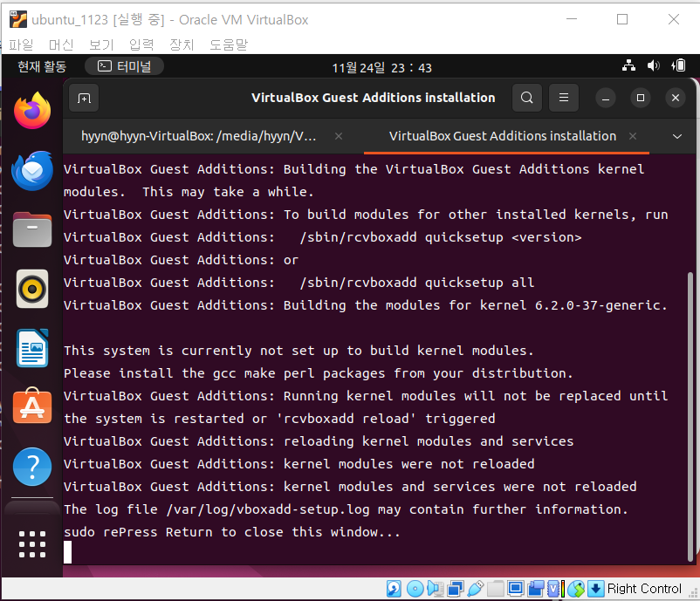Click VirtualBox shared folders indicator
Image resolution: width=700 pixels, height=601 pixels.
click(496, 589)
